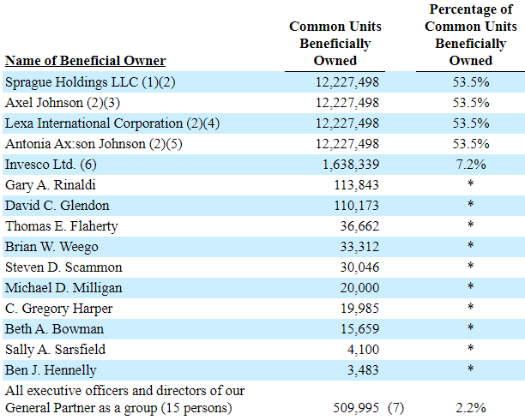Click 12,227,498 in the Antonia Ax:son Johnson row
525x420 pixels.
click(347, 144)
